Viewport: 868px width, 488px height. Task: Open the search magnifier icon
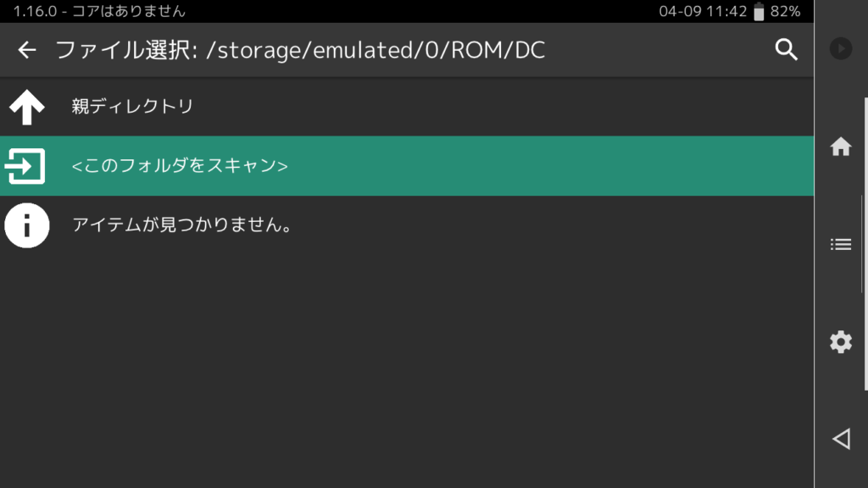coord(786,50)
